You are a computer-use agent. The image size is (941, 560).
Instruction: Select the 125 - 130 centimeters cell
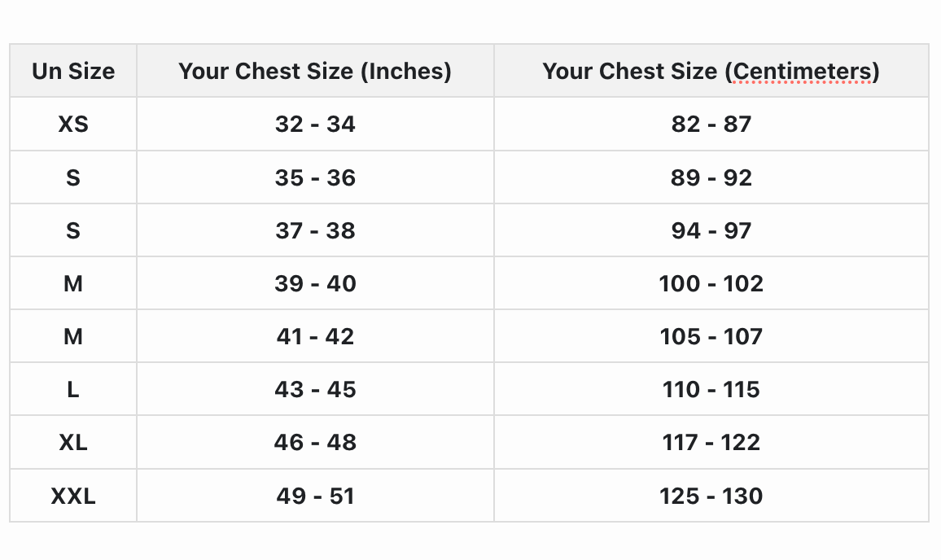711,496
